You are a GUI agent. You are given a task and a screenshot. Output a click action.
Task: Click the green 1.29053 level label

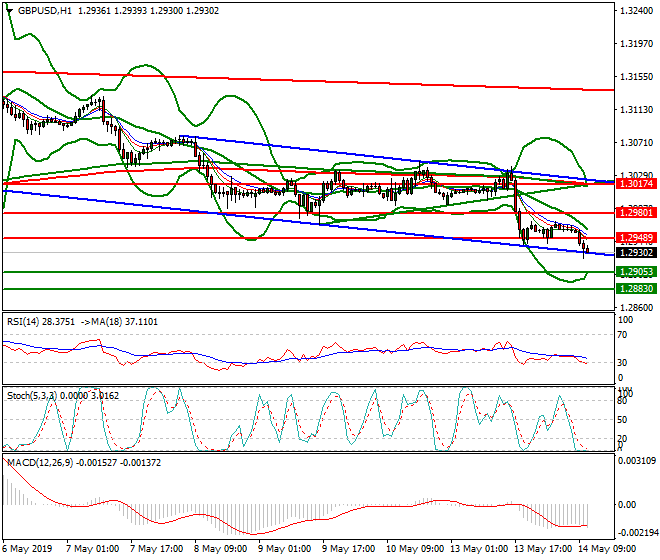tap(636, 272)
